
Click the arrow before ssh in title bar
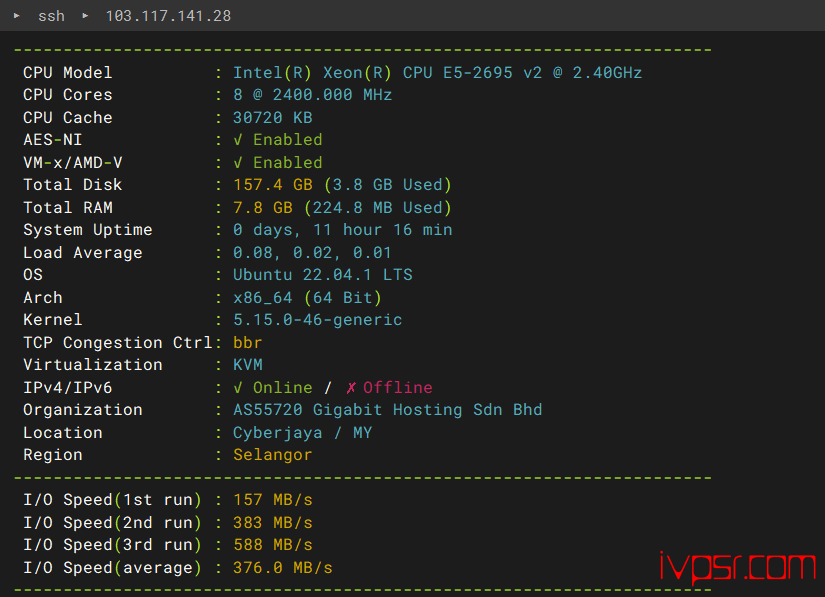point(16,16)
